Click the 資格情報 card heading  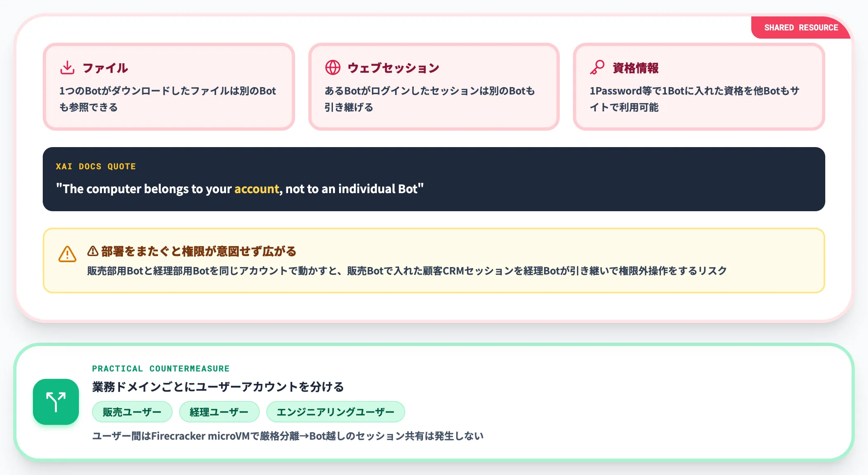click(x=636, y=68)
